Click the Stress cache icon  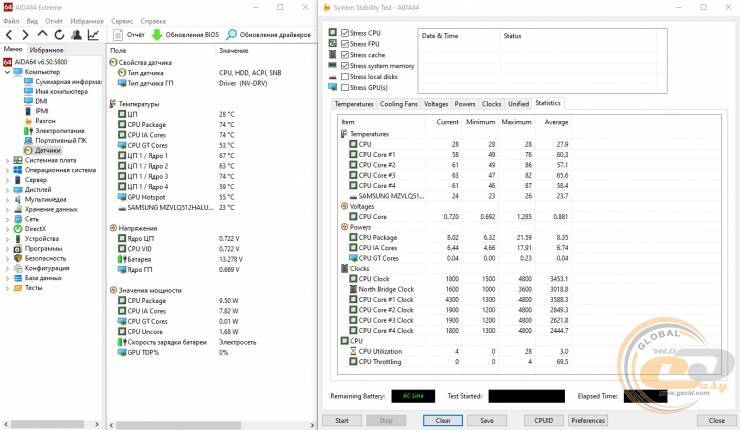point(333,54)
